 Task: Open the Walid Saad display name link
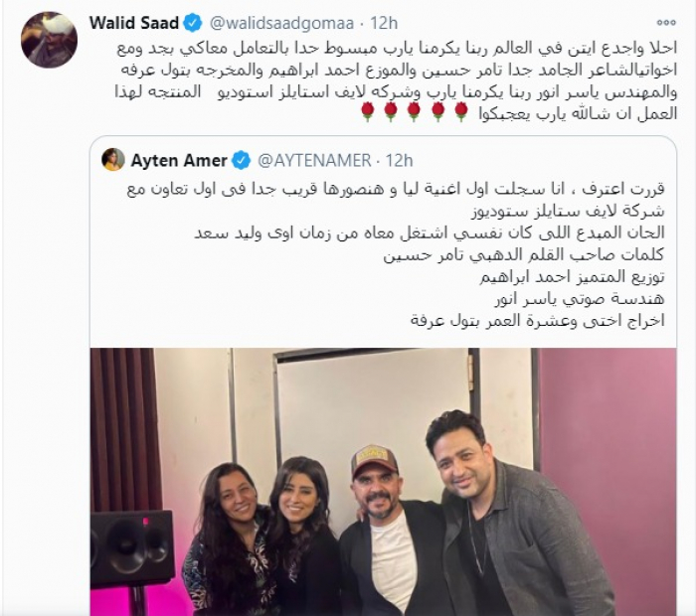(133, 23)
